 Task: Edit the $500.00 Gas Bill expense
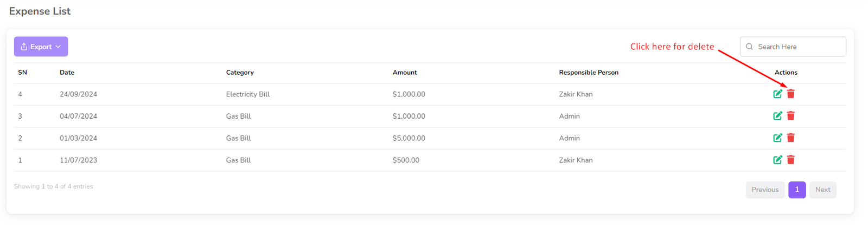(777, 160)
